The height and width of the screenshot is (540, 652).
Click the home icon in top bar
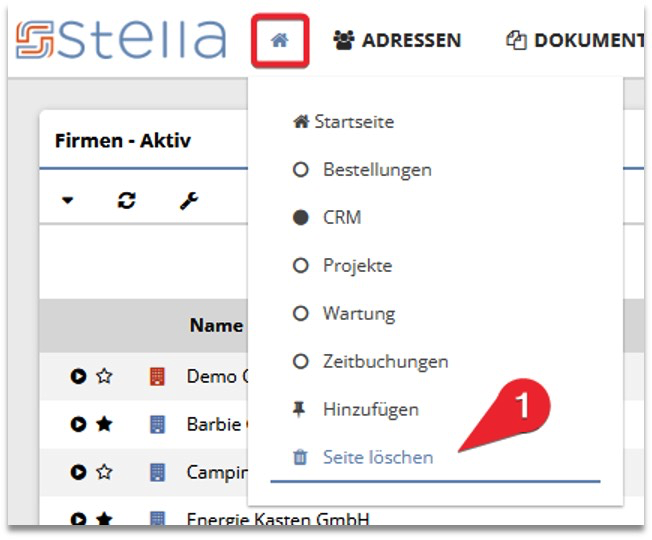coord(280,41)
